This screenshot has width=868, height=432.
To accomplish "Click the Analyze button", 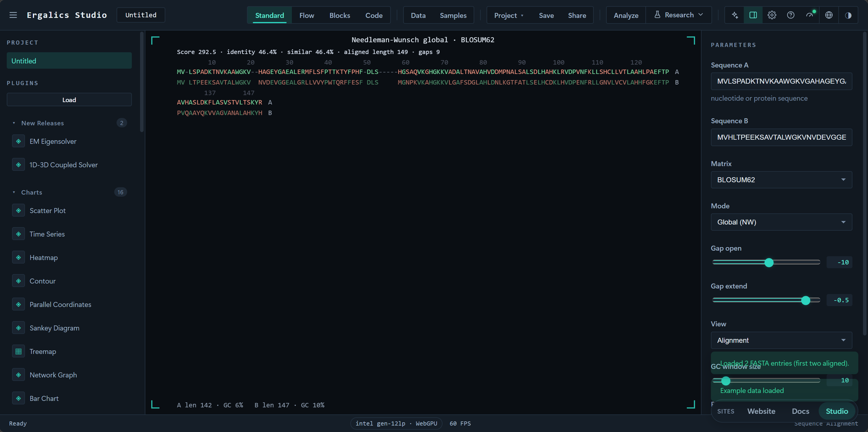I will point(626,16).
